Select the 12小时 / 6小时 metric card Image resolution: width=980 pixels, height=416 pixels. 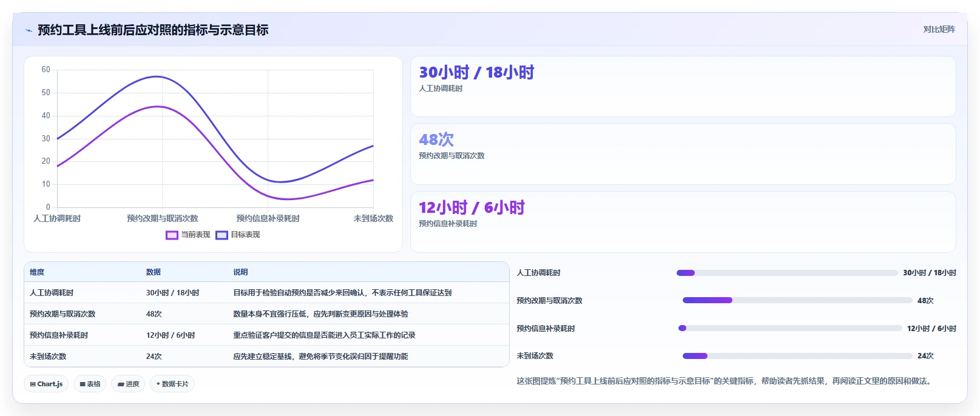point(683,222)
